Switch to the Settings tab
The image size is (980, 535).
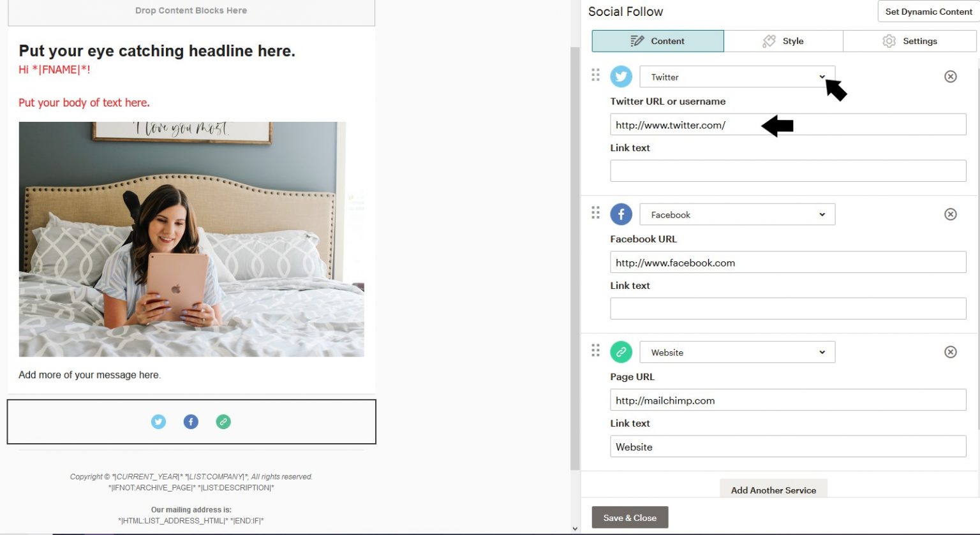tap(910, 41)
